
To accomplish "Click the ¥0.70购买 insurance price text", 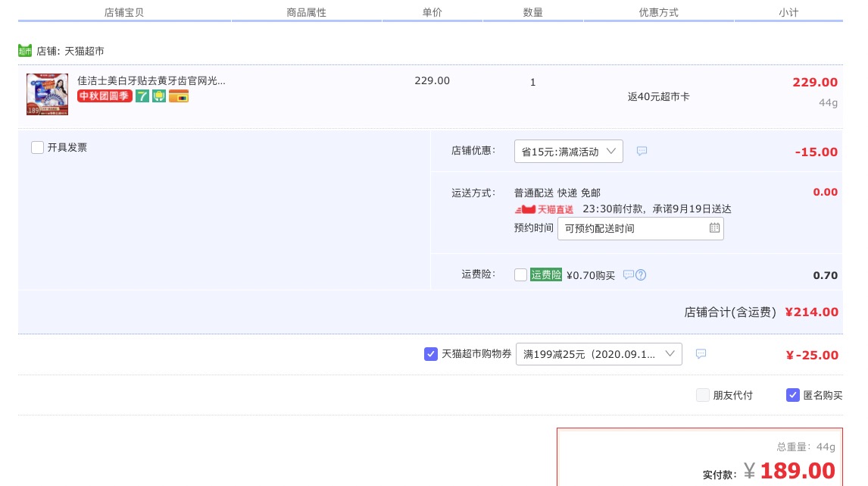I will point(591,275).
